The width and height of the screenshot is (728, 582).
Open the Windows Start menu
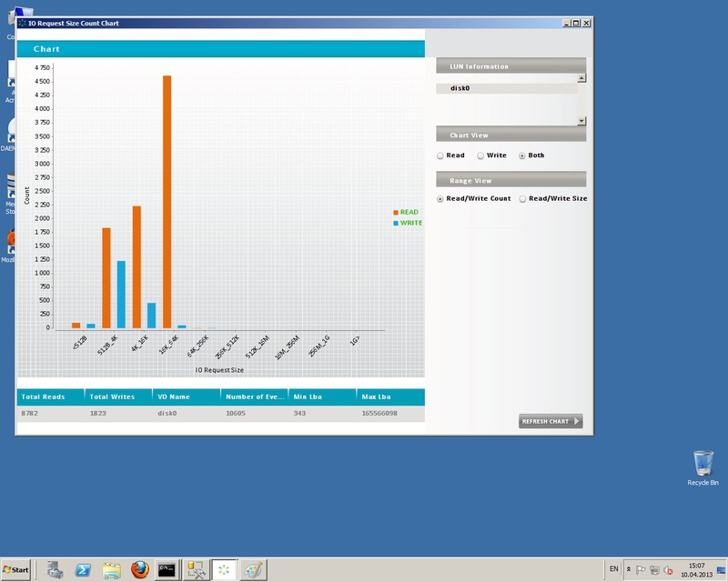[x=15, y=570]
